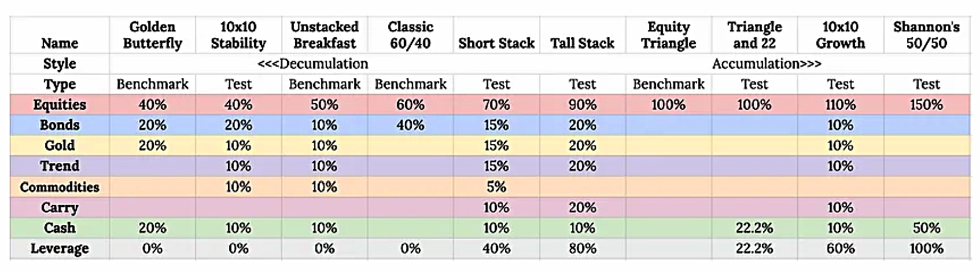
Task: Click the Leverage row label
Action: 60,248
